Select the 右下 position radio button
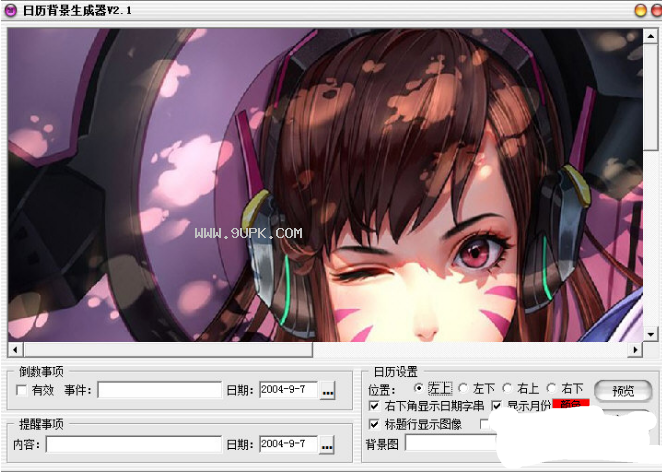The image size is (662, 472). click(x=551, y=388)
